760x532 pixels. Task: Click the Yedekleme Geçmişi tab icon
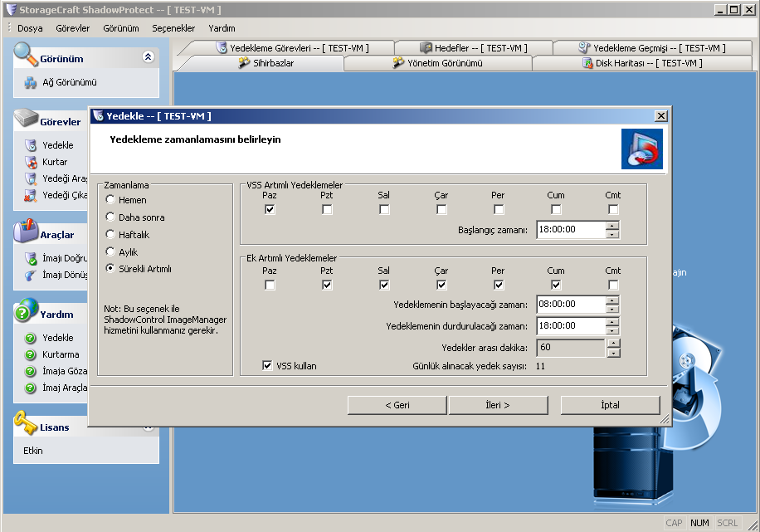coord(585,47)
